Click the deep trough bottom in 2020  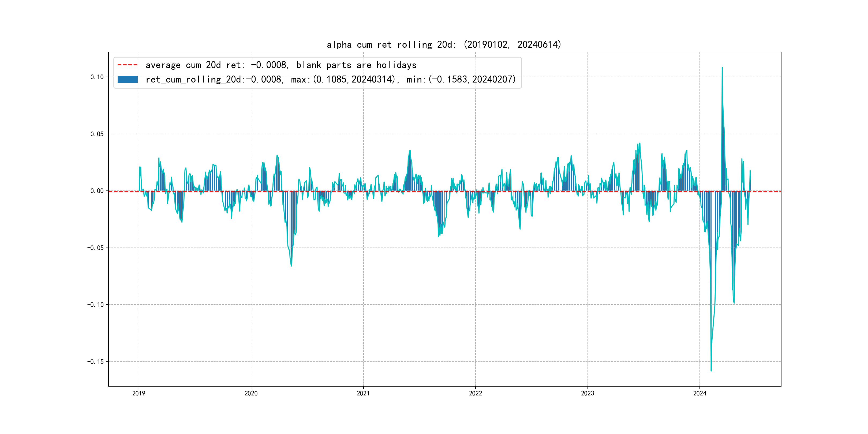pyautogui.click(x=291, y=265)
